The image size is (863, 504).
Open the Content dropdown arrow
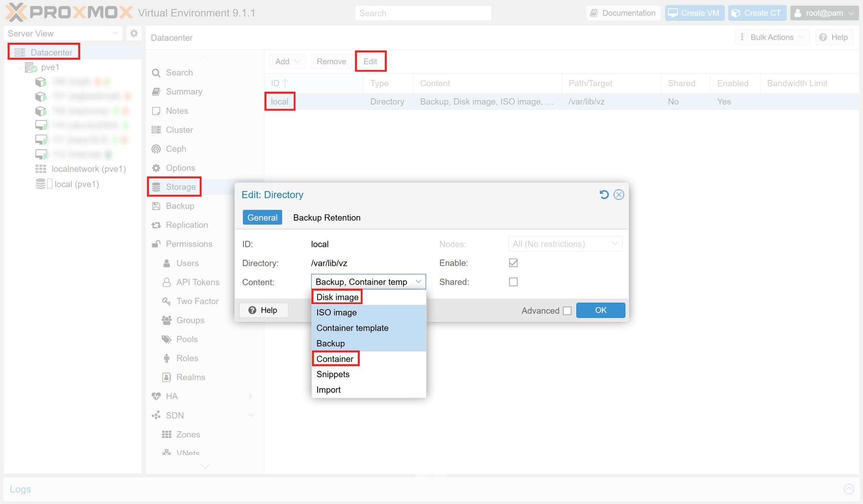418,282
